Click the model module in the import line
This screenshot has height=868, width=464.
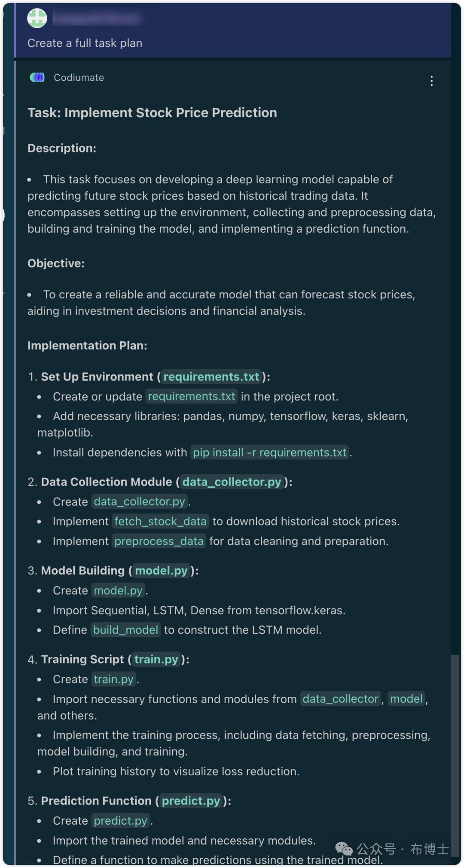click(406, 699)
